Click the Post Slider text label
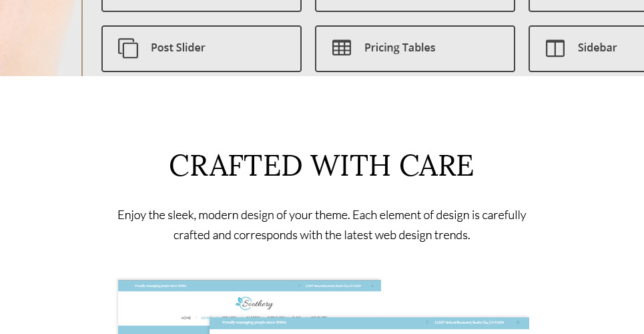644x334 pixels. coord(178,47)
